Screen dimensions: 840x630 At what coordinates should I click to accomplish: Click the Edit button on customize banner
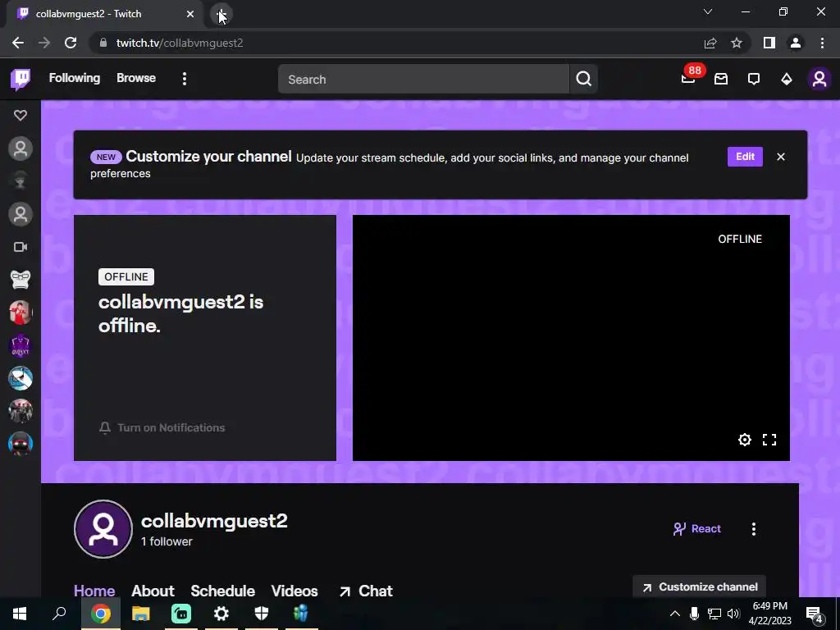(x=745, y=157)
